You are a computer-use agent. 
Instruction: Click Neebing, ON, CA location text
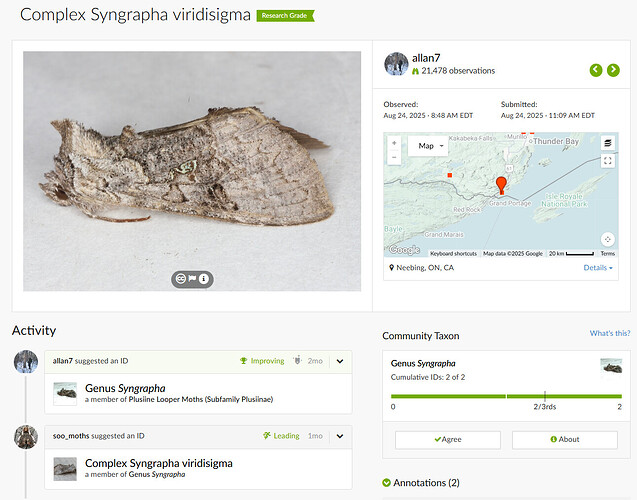pyautogui.click(x=425, y=268)
